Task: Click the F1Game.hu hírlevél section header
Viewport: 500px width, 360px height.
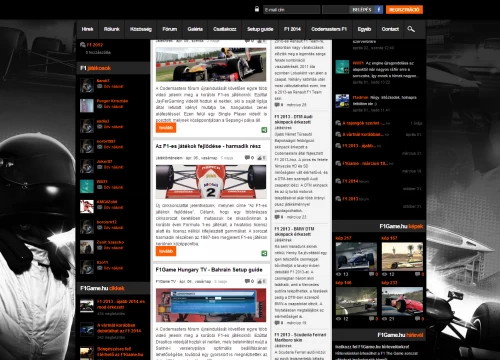Action: coord(379,335)
